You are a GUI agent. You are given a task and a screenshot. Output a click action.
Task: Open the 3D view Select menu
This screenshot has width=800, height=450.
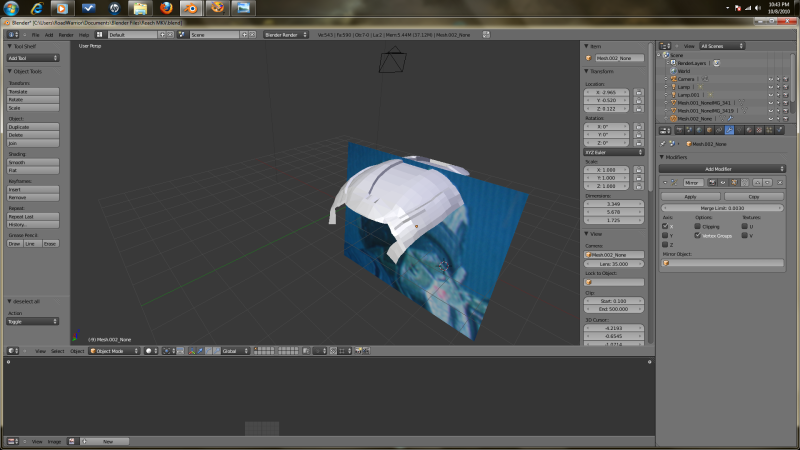tap(58, 351)
